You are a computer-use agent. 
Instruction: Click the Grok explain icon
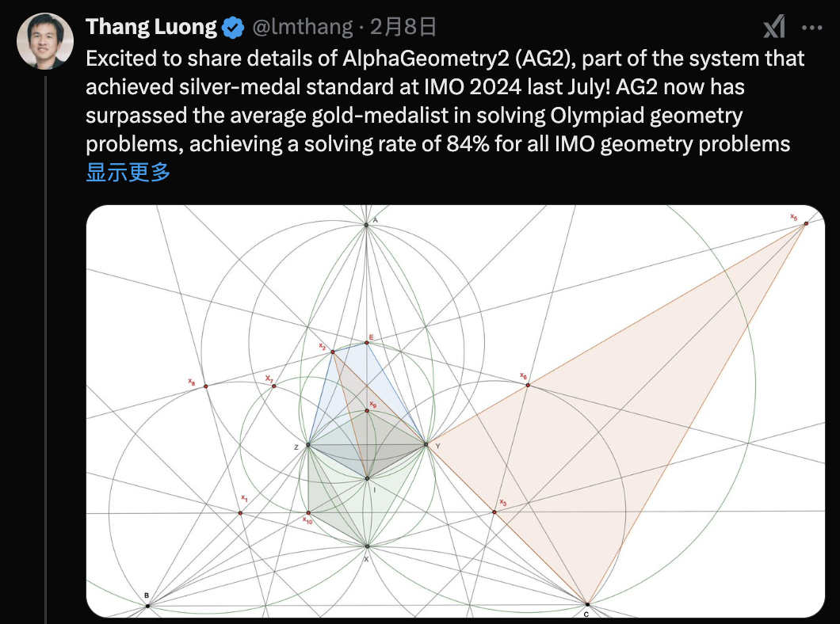pyautogui.click(x=774, y=27)
